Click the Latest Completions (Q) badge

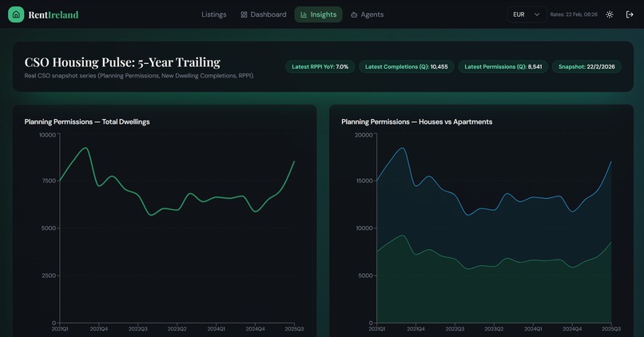(406, 66)
